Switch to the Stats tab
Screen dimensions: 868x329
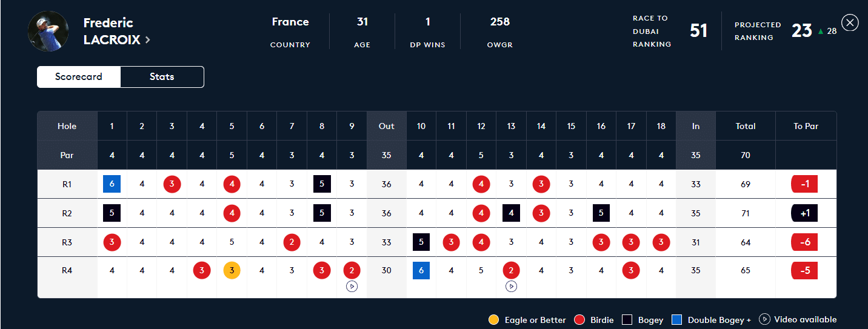(x=162, y=77)
